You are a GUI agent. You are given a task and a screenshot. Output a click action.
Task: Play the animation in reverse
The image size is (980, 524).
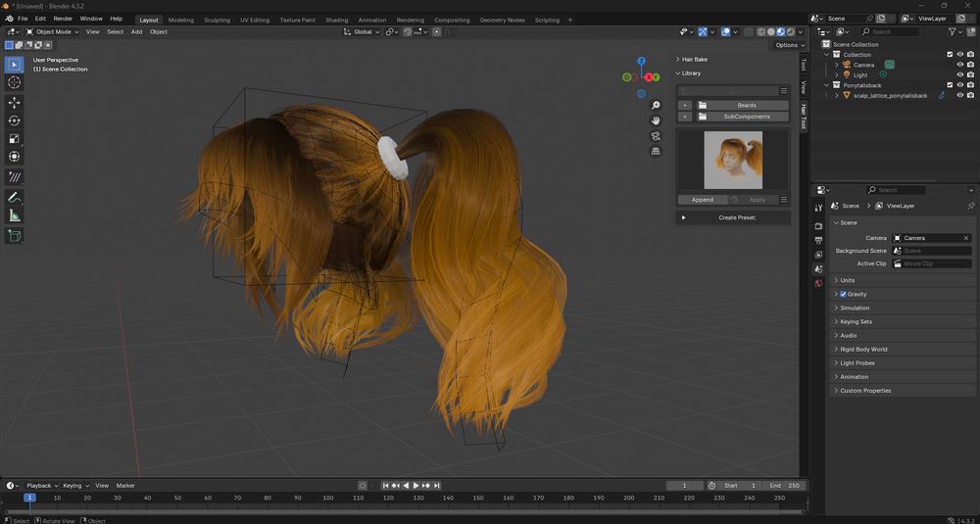[407, 485]
